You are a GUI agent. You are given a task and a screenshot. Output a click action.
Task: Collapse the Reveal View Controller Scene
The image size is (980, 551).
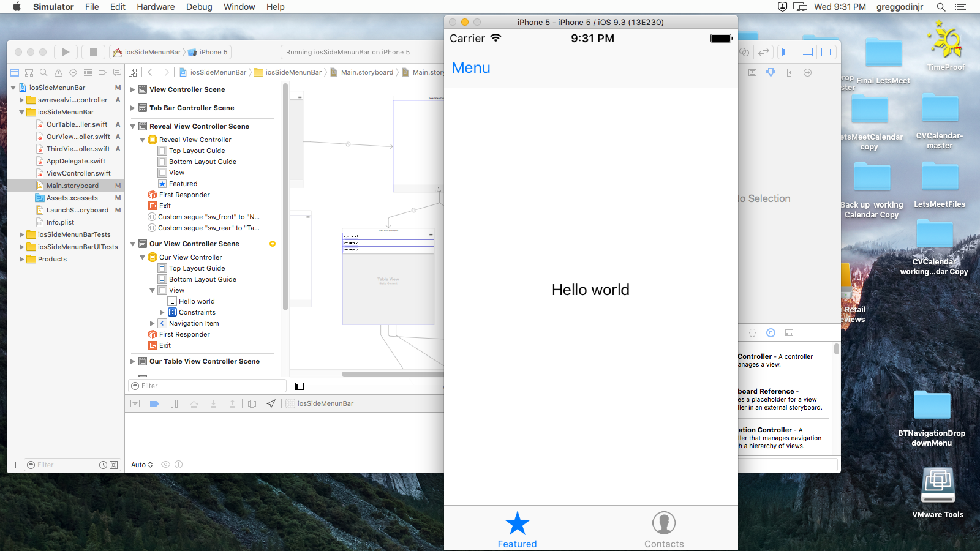[132, 126]
